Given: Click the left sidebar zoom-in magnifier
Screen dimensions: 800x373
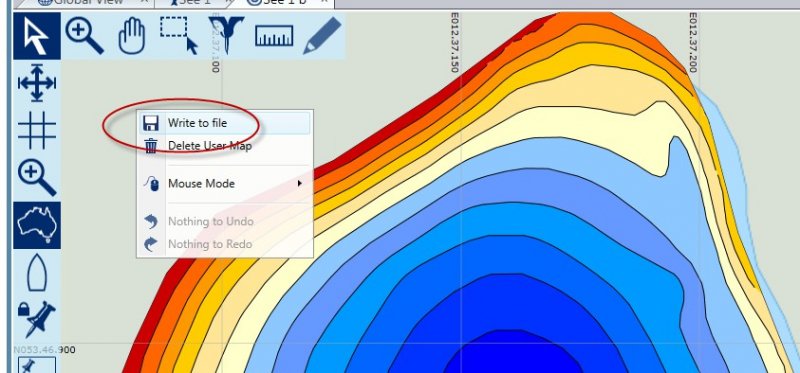Looking at the screenshot, I should (x=37, y=178).
